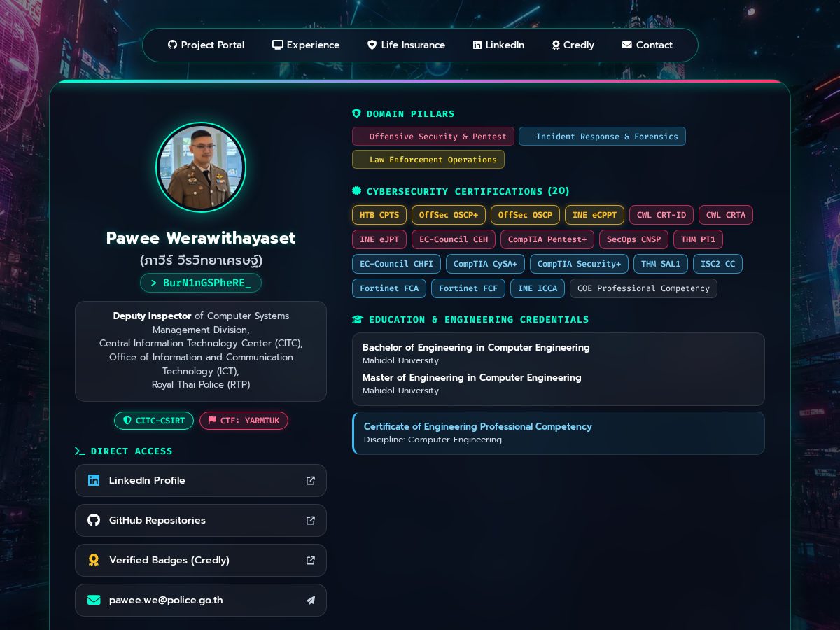Image resolution: width=840 pixels, height=630 pixels.
Task: Open the GitHub Repositories link
Action: pos(201,520)
